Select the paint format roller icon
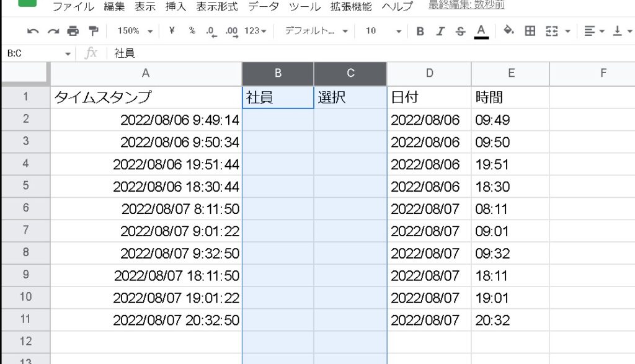 coord(94,31)
